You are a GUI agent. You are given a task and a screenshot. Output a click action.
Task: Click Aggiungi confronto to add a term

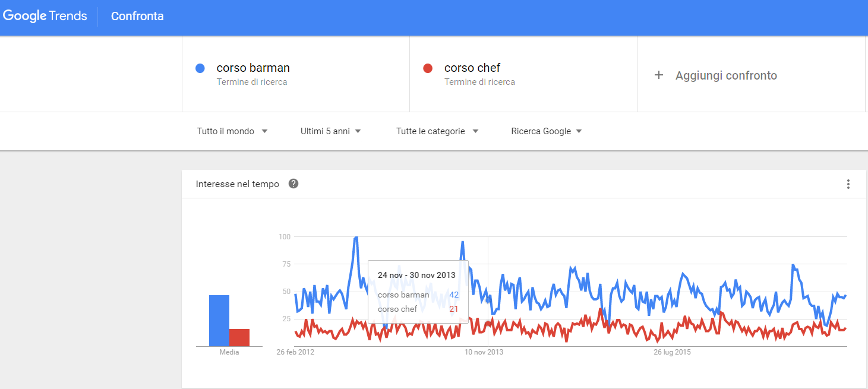726,75
